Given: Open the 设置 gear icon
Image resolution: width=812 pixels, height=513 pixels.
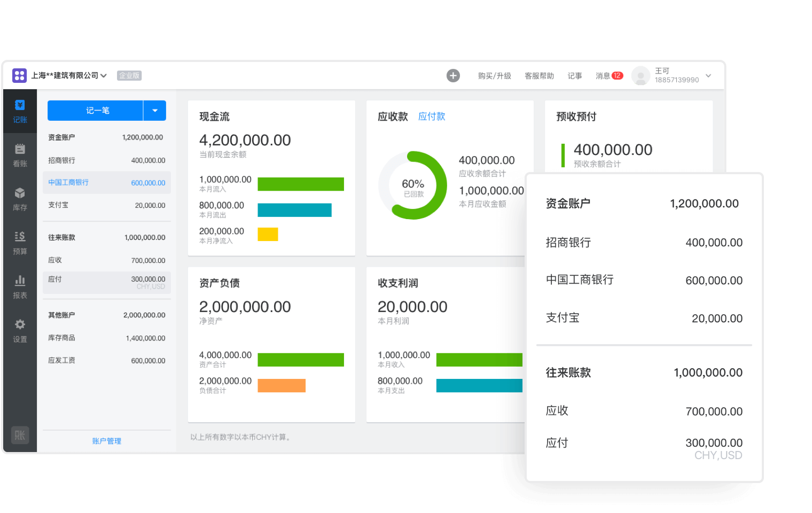Looking at the screenshot, I should (x=20, y=330).
